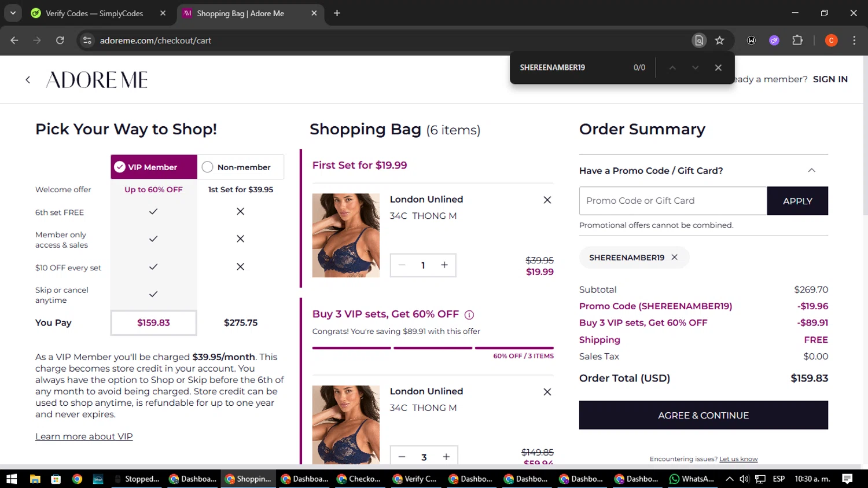Viewport: 868px width, 488px height.
Task: Open a new browser tab
Action: (337, 13)
